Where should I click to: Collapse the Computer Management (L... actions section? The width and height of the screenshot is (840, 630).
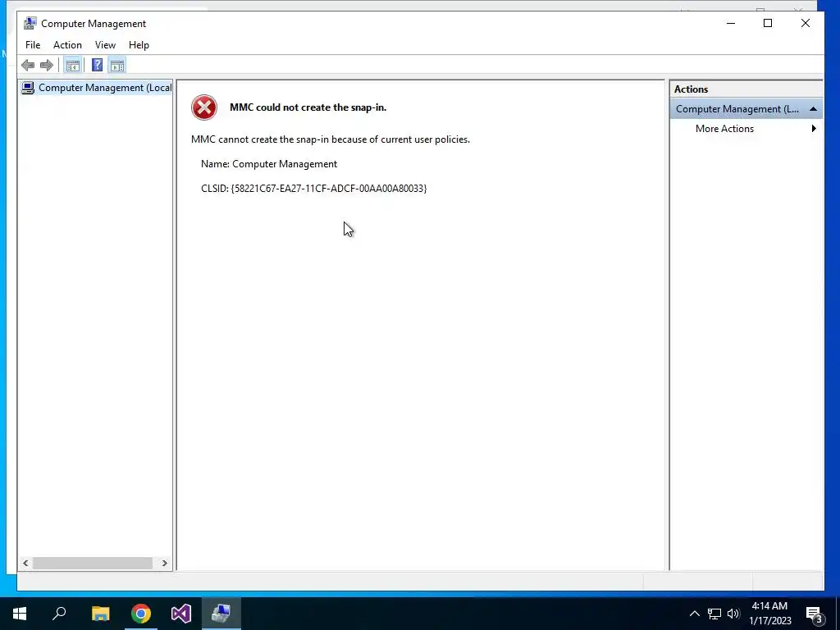coord(813,109)
